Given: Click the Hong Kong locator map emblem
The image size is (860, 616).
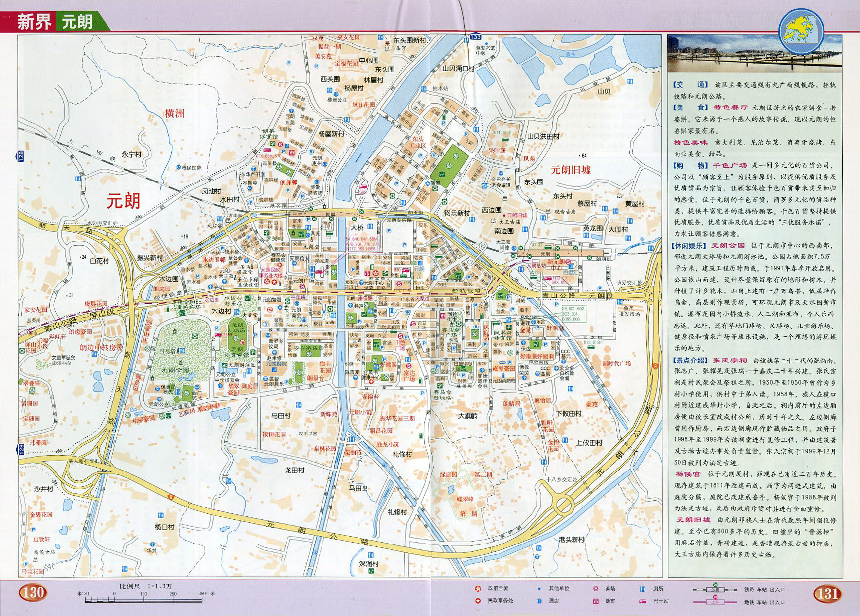Looking at the screenshot, I should pyautogui.click(x=801, y=31).
